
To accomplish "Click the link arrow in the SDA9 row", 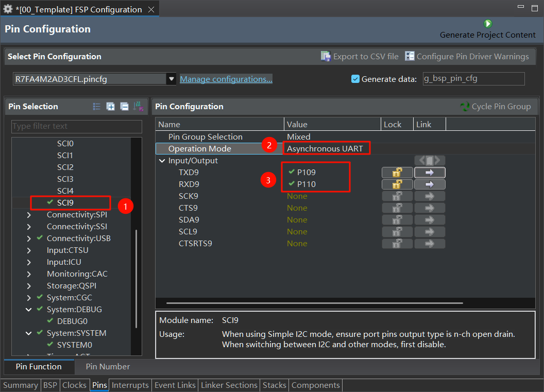I will [x=430, y=220].
